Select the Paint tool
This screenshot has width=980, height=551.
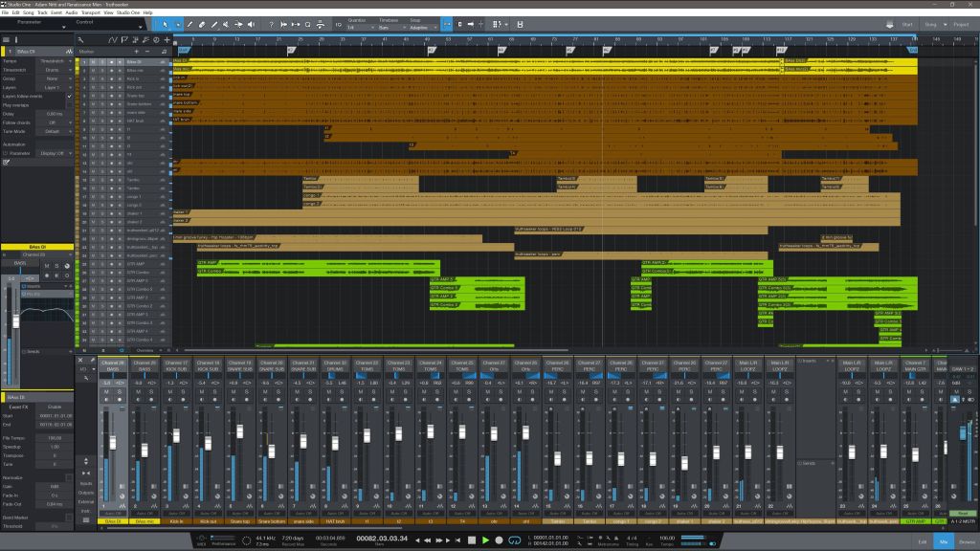click(214, 26)
